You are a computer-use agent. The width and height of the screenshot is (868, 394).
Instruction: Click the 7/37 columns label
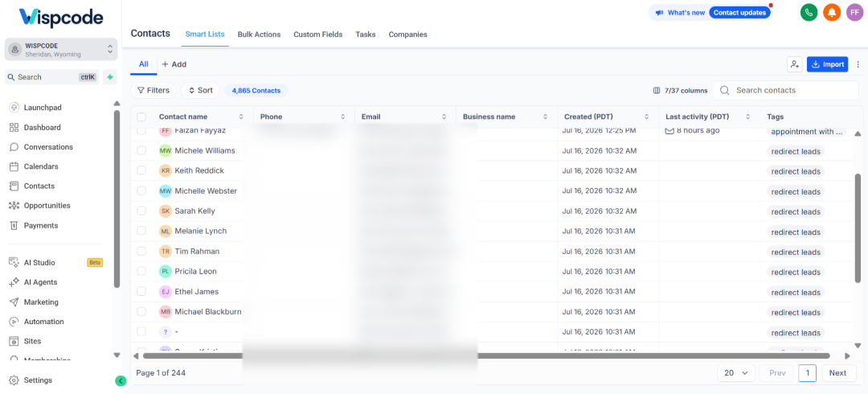click(686, 90)
